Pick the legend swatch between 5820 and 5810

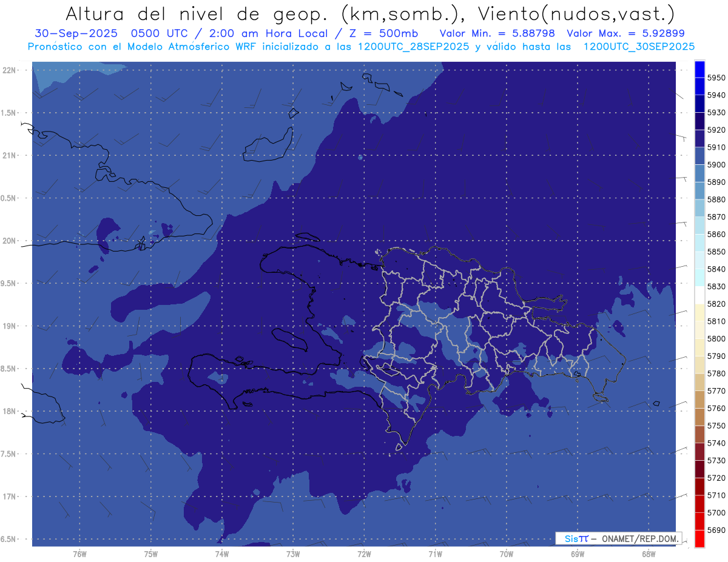pyautogui.click(x=699, y=312)
